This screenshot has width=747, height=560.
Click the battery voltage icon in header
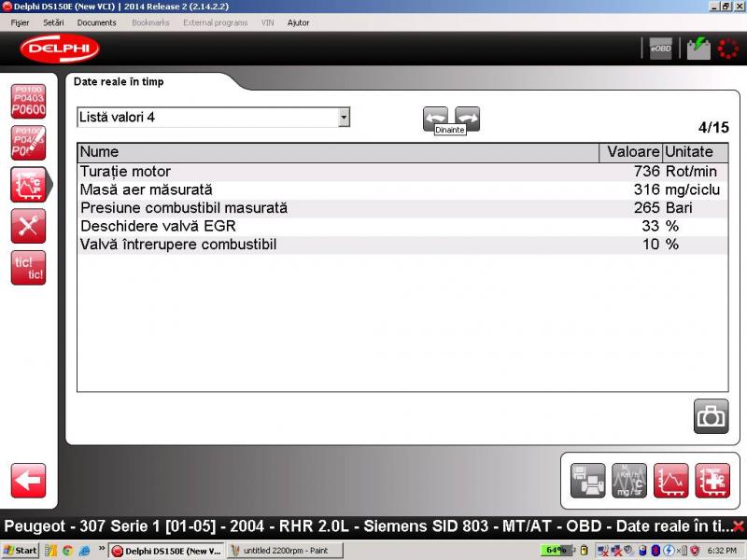698,49
